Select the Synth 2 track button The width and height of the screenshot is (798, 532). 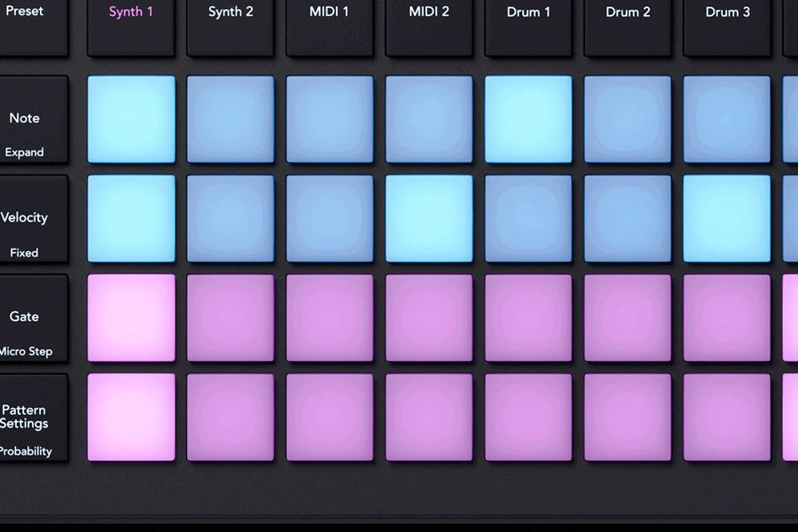click(230, 27)
